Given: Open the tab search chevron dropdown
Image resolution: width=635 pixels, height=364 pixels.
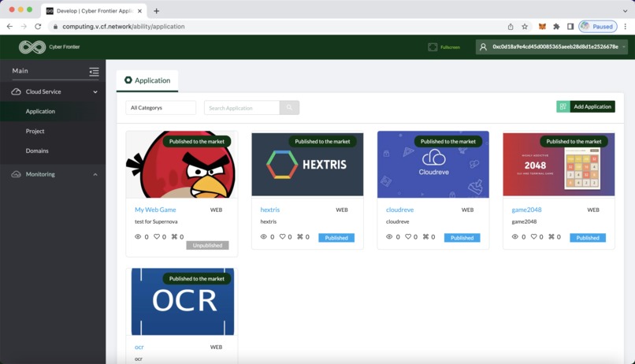Looking at the screenshot, I should click(625, 11).
